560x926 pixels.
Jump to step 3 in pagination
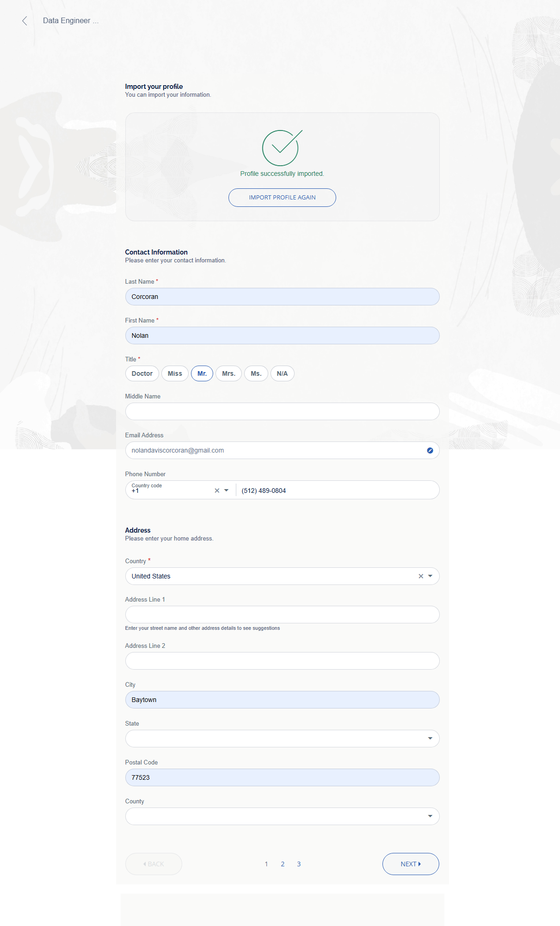point(299,864)
